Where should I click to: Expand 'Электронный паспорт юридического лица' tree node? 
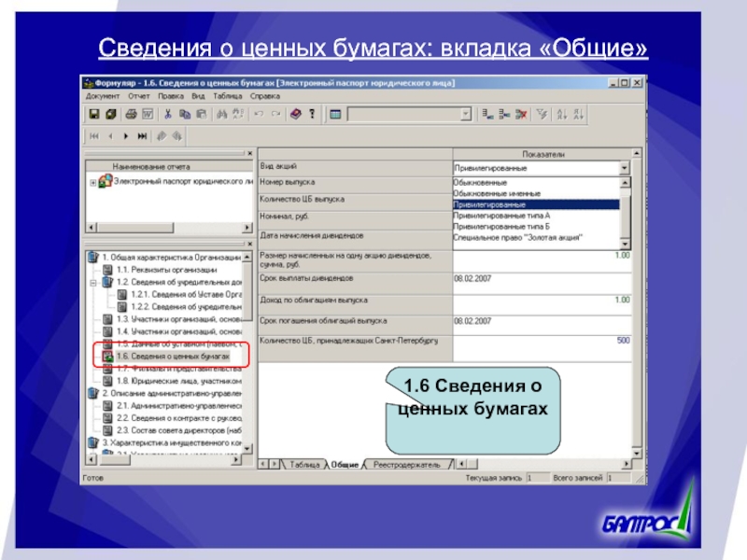(x=92, y=183)
